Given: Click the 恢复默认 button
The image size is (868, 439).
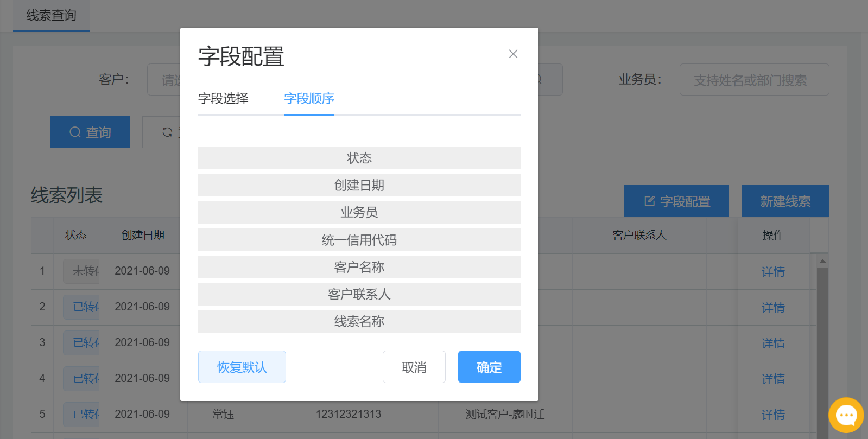Looking at the screenshot, I should click(x=242, y=367).
